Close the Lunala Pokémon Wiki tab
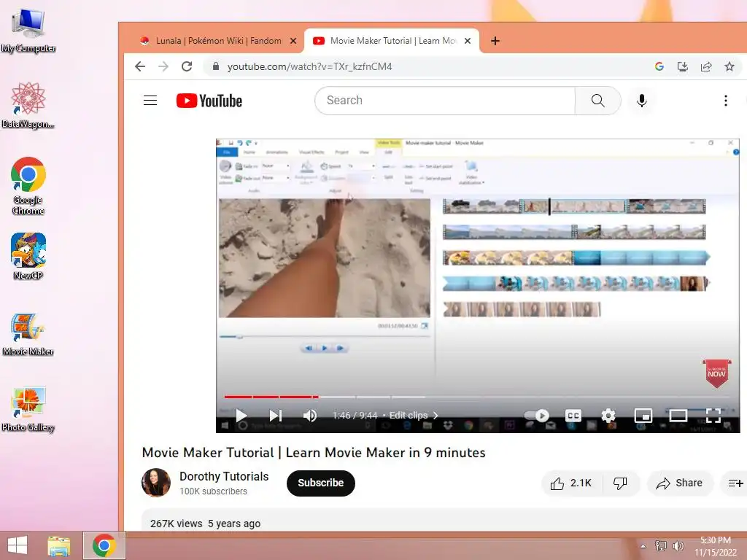 click(293, 41)
